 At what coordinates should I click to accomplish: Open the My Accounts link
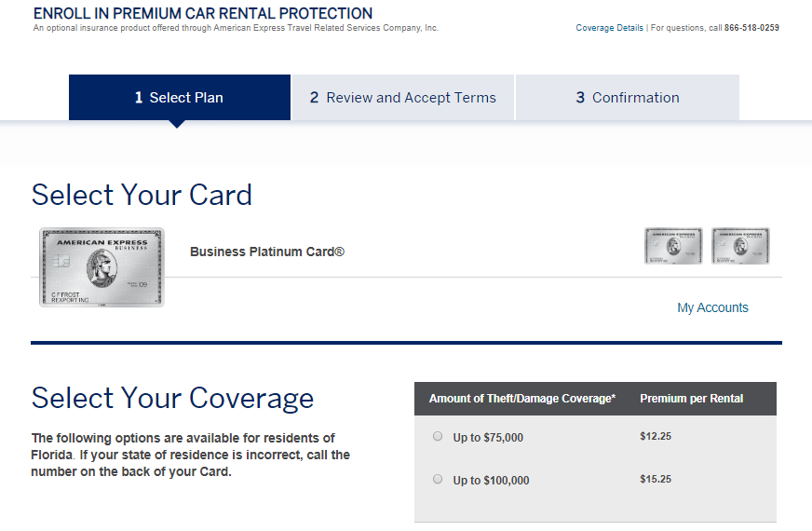712,307
